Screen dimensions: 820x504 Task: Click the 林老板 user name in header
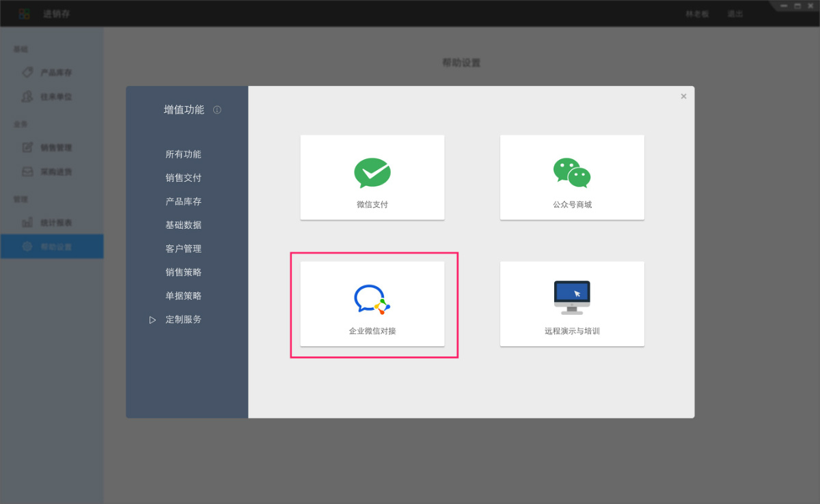(x=698, y=14)
